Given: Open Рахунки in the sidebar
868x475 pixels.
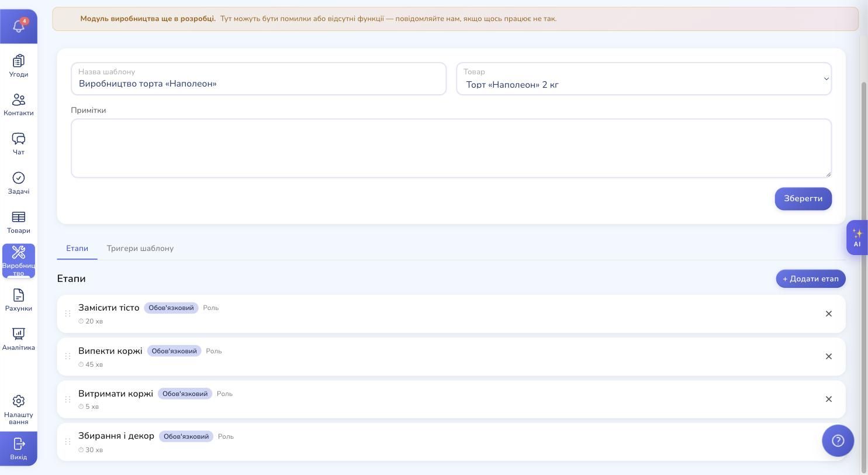Looking at the screenshot, I should pyautogui.click(x=19, y=300).
